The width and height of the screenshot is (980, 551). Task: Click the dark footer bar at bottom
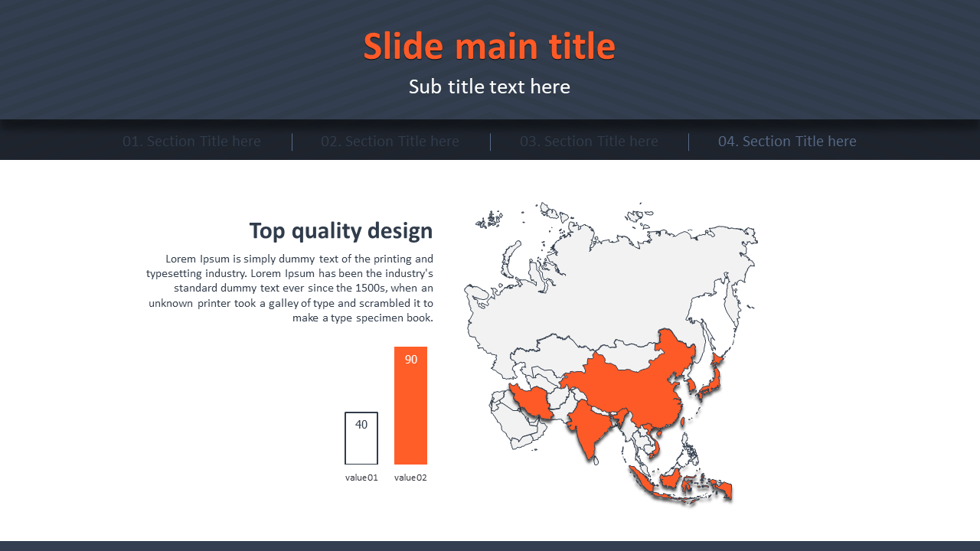coord(490,546)
